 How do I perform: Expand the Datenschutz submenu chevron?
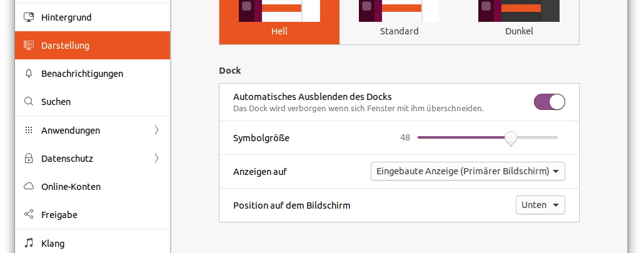point(156,159)
